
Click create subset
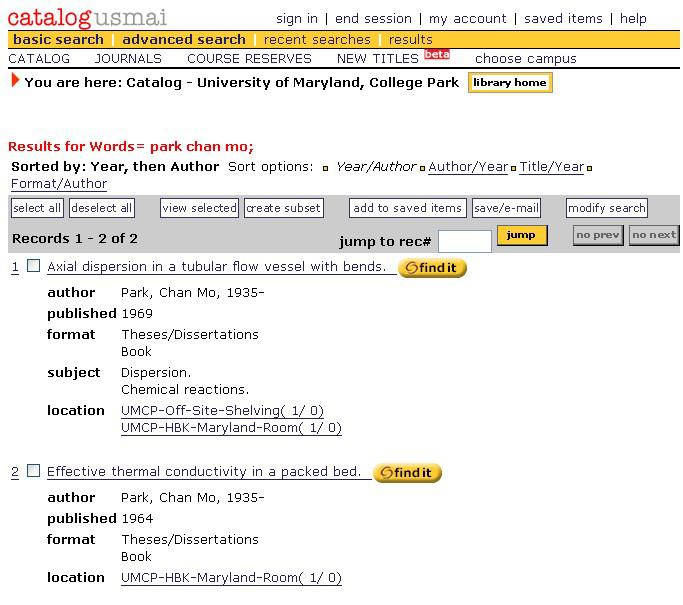(284, 208)
